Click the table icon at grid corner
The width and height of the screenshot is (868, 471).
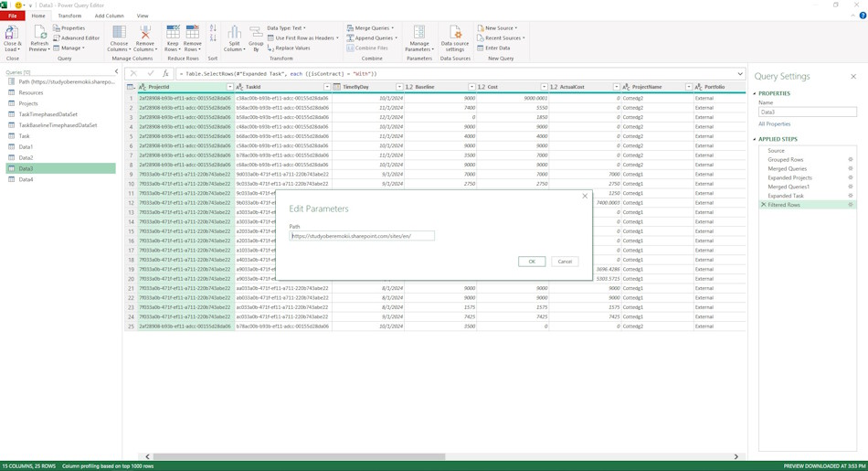click(x=130, y=87)
